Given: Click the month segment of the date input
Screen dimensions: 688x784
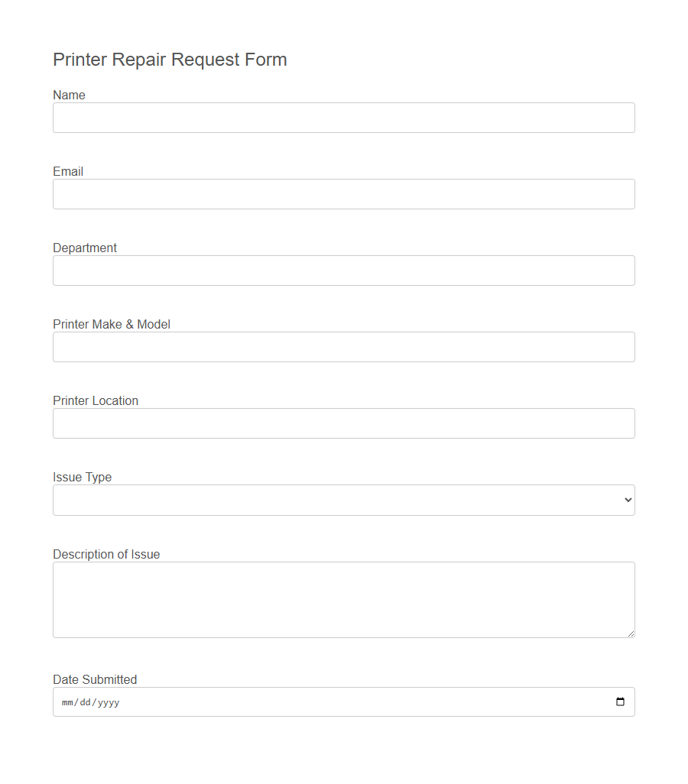Looking at the screenshot, I should click(66, 701).
